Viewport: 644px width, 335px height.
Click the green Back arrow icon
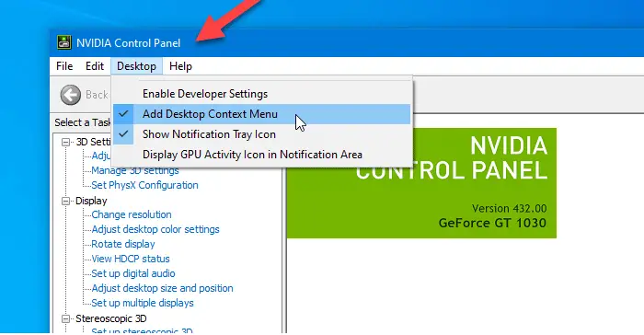[x=71, y=95]
